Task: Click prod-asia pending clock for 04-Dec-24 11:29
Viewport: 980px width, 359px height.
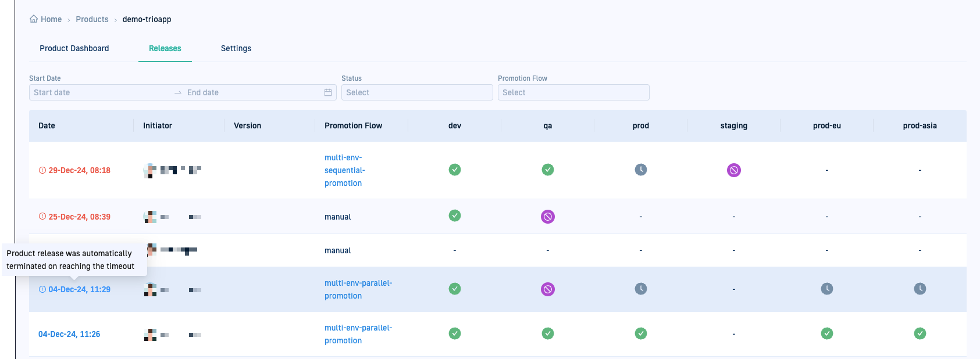Action: [x=920, y=289]
